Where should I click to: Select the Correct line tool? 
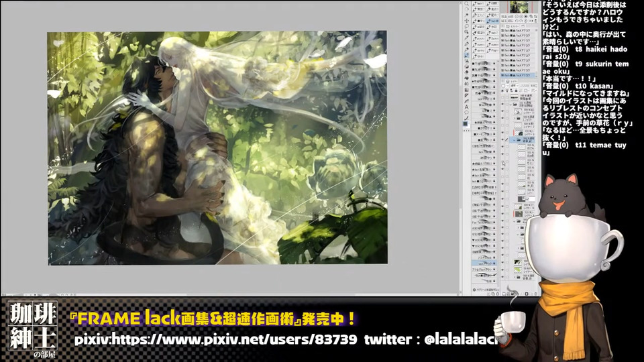467,119
